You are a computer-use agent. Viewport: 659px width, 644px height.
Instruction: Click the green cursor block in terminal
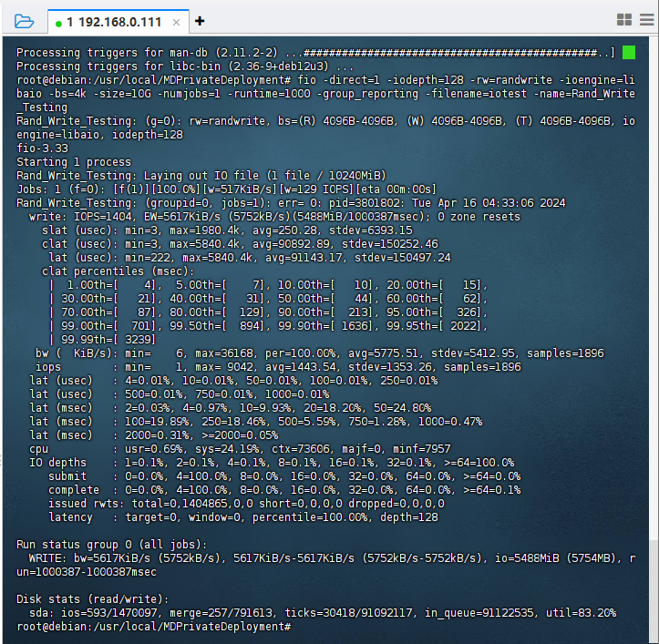click(628, 53)
